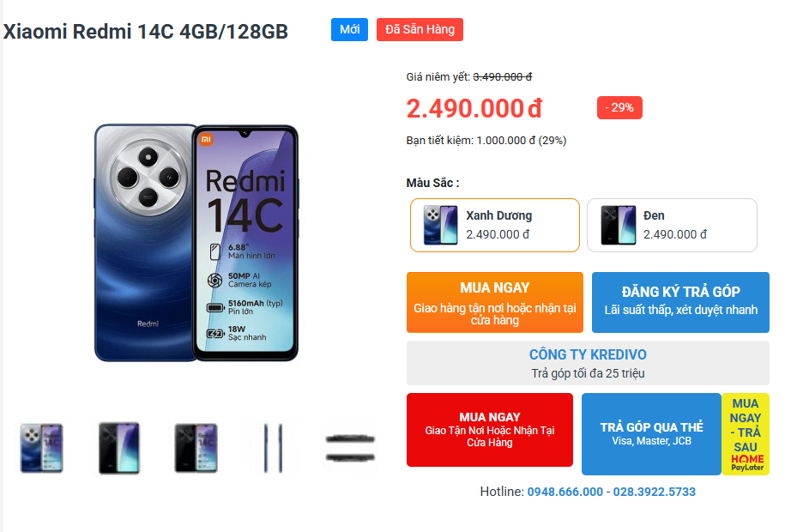Click the blue phone icon in Xanh Dương option
This screenshot has width=791, height=532.
(x=440, y=225)
